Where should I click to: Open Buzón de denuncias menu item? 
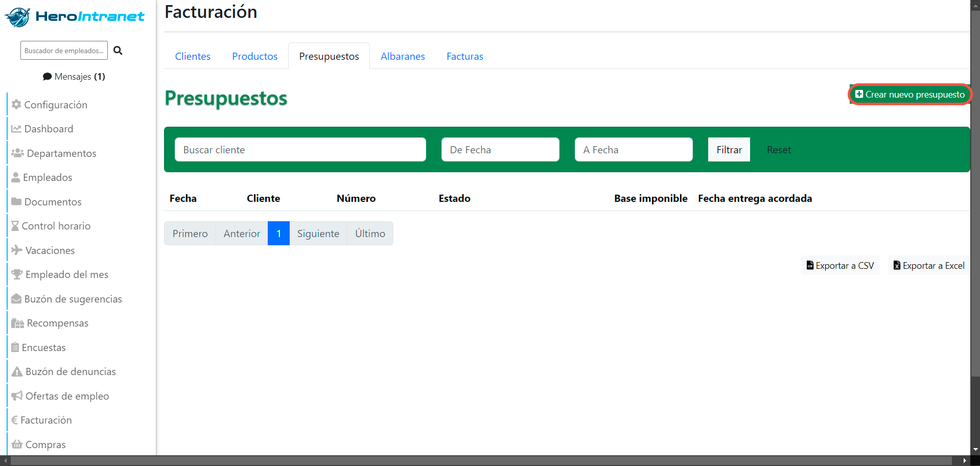click(x=71, y=371)
